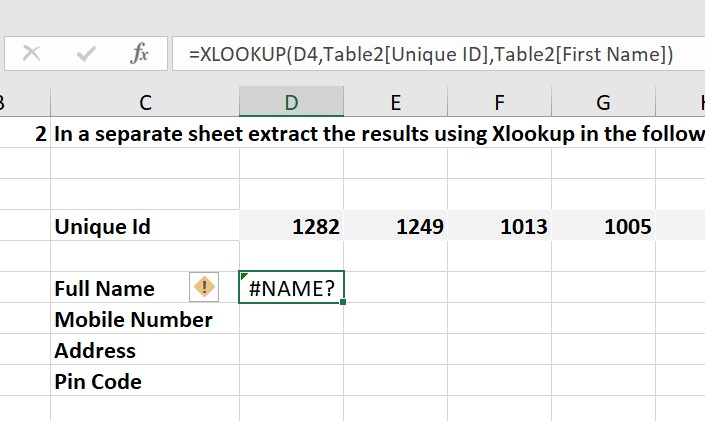The image size is (705, 421).
Task: Select column G header
Action: (603, 101)
